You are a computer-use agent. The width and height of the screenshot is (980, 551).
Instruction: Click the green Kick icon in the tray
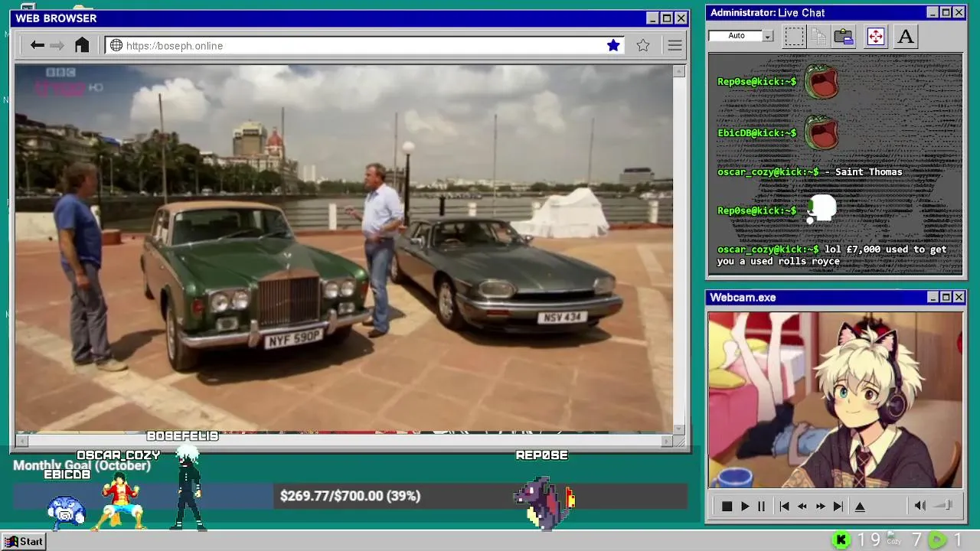click(841, 540)
